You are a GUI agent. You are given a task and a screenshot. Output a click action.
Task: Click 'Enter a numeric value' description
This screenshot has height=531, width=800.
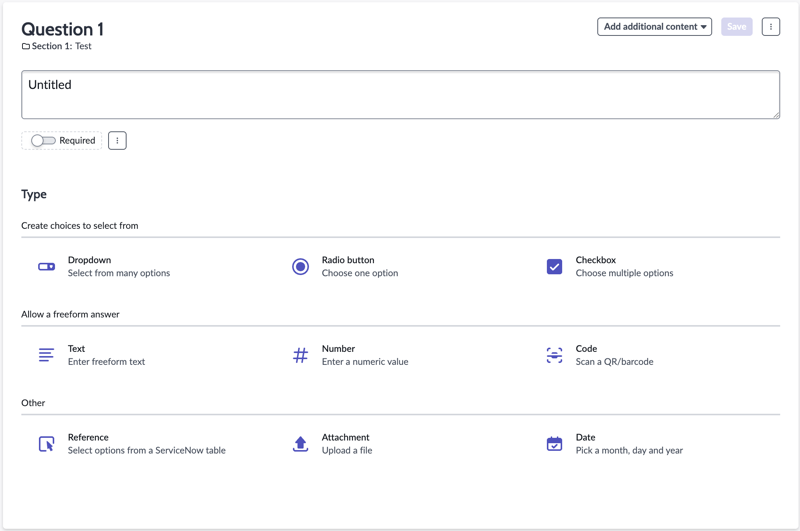(365, 362)
